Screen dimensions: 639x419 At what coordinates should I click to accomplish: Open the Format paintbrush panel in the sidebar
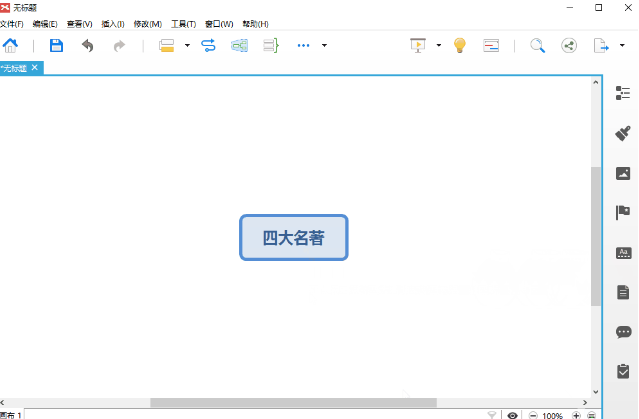[623, 133]
